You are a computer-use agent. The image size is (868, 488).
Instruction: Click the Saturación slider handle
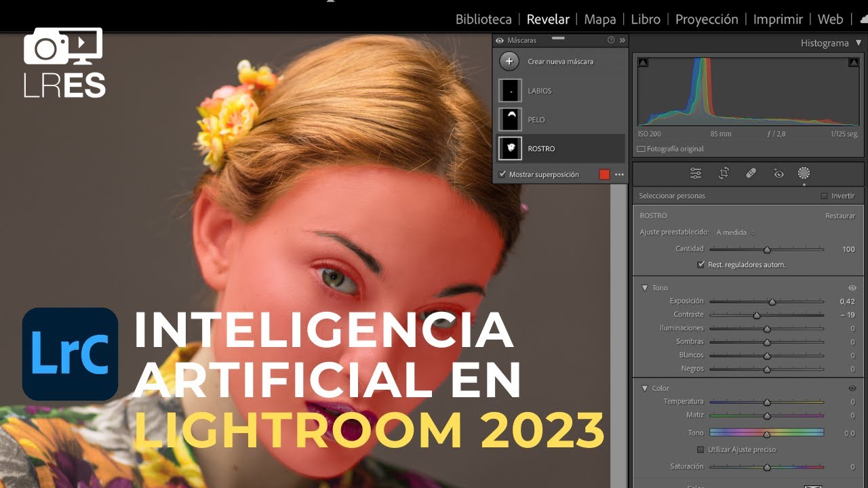[x=767, y=467]
